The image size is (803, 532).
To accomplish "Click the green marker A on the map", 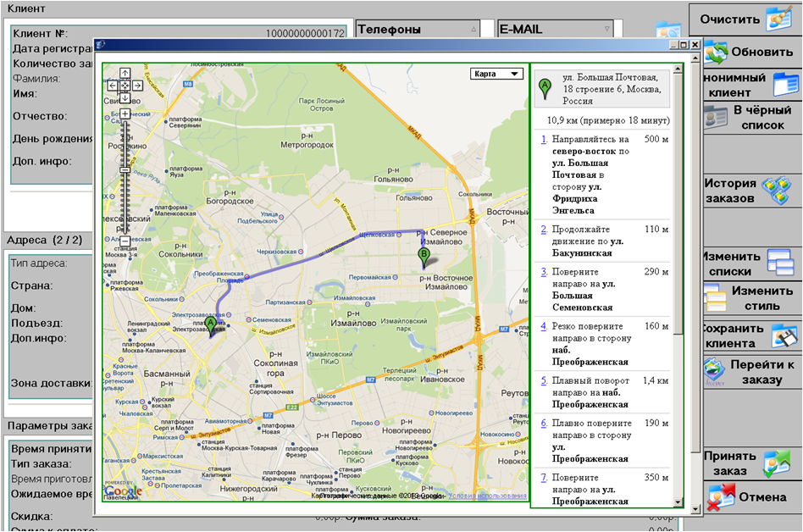I will (210, 327).
